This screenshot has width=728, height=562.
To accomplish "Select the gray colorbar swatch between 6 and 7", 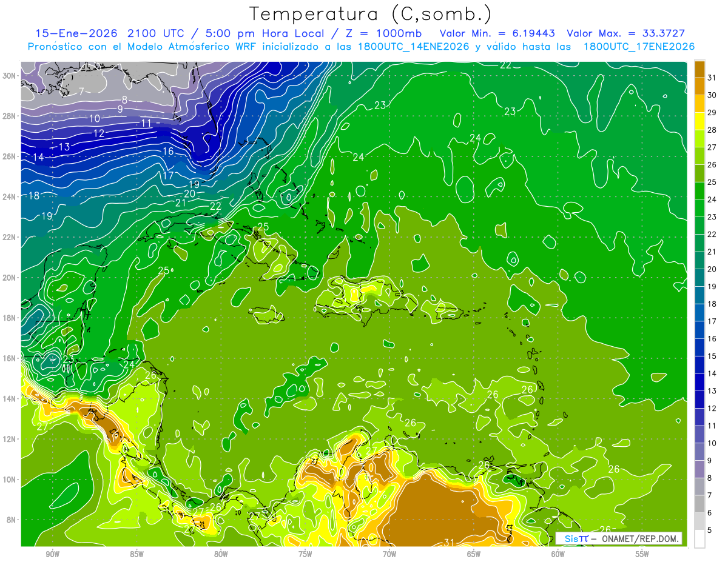I will (x=699, y=504).
